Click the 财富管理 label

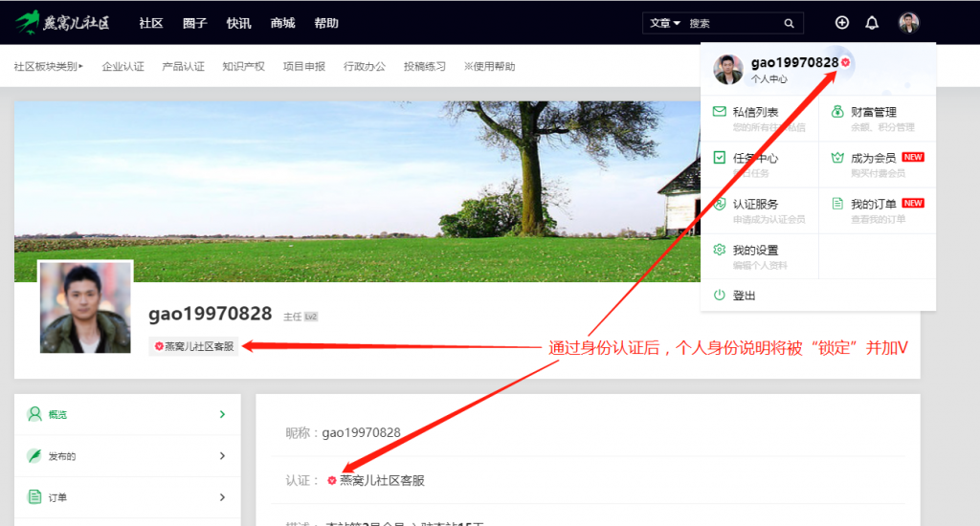(873, 112)
